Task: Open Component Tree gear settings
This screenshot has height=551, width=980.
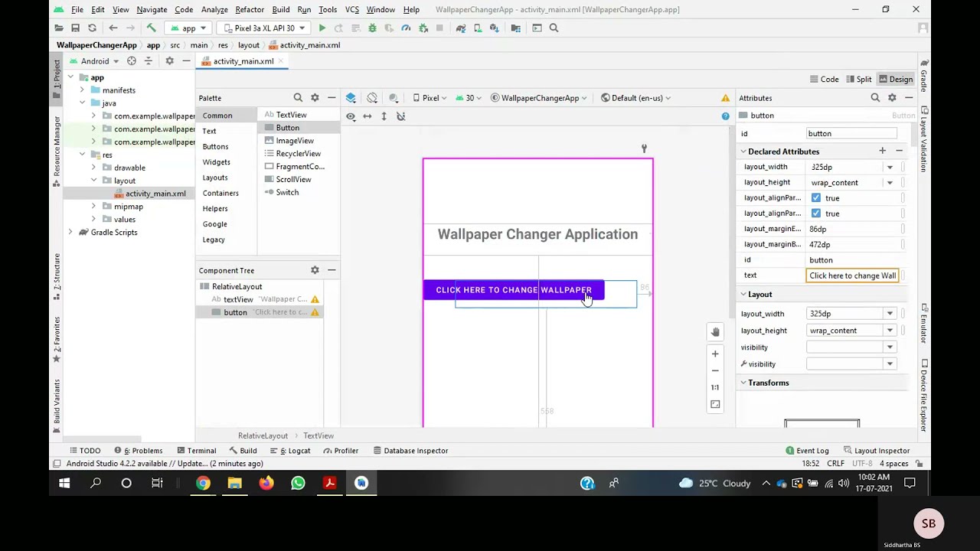Action: point(315,270)
